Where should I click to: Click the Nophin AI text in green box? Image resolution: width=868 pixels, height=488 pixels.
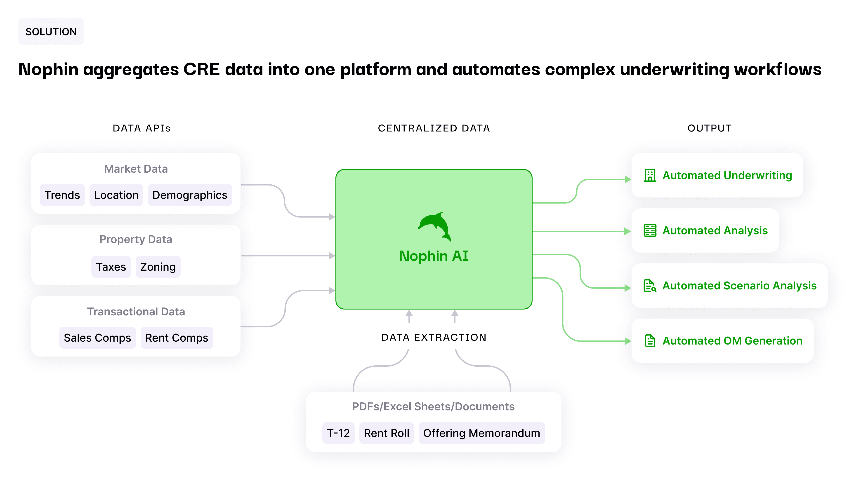pos(434,256)
